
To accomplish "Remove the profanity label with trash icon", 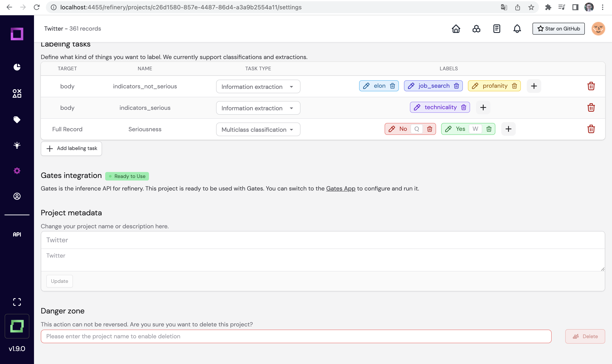I will pyautogui.click(x=514, y=86).
